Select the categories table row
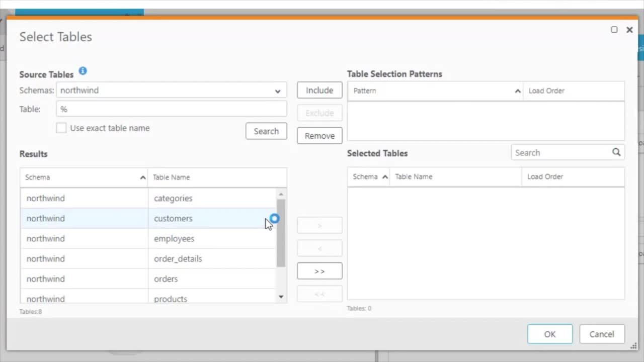Image resolution: width=644 pixels, height=362 pixels. pyautogui.click(x=148, y=198)
